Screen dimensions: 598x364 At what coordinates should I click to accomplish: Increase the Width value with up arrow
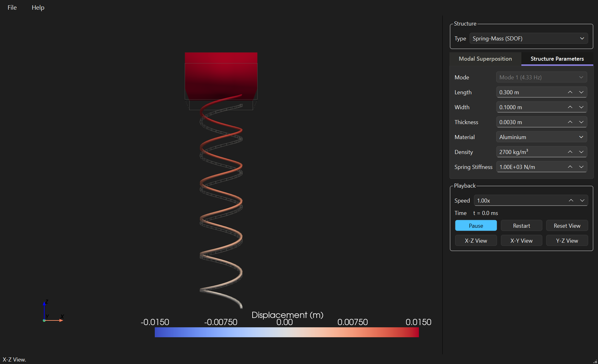(570, 107)
